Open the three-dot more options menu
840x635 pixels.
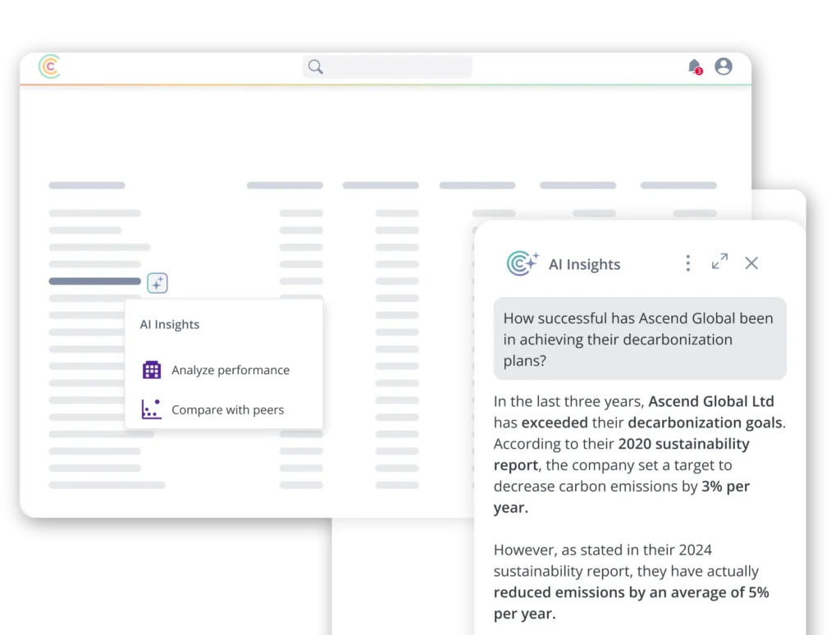point(688,263)
